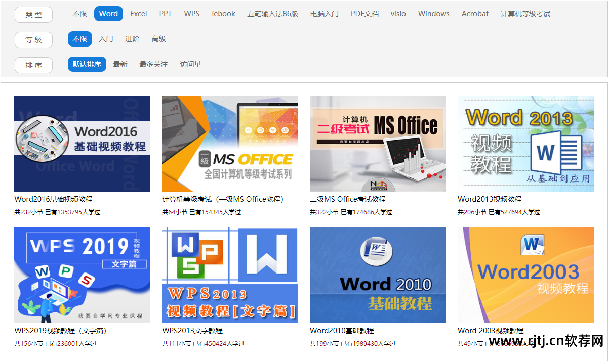Click the 计算机等级考试（一级MS Office教程）title

pyautogui.click(x=225, y=199)
